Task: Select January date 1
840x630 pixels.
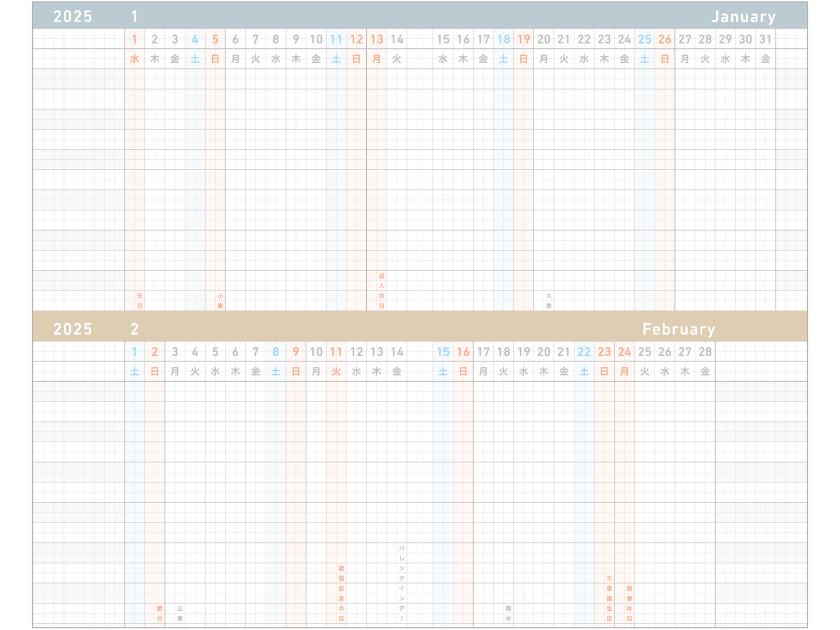Action: click(x=134, y=40)
